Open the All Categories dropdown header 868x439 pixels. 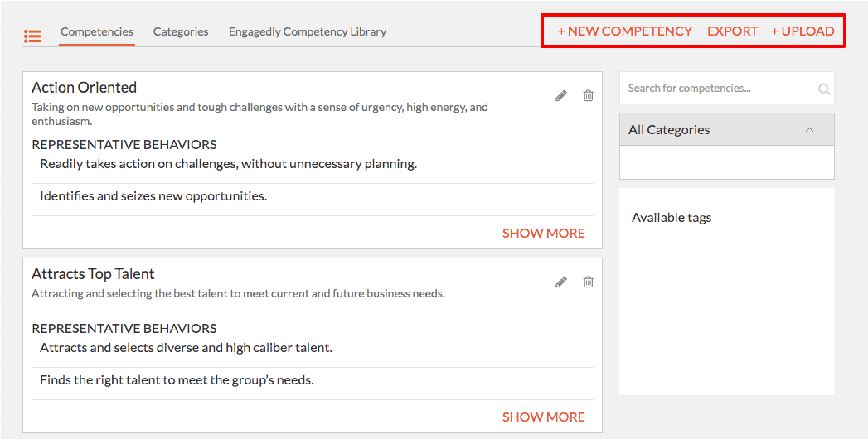tap(727, 130)
